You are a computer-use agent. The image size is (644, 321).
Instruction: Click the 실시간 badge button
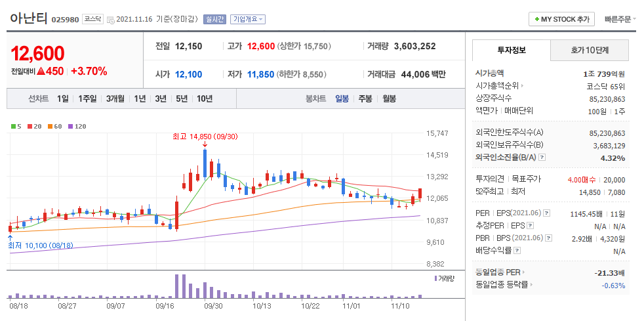pyautogui.click(x=214, y=19)
